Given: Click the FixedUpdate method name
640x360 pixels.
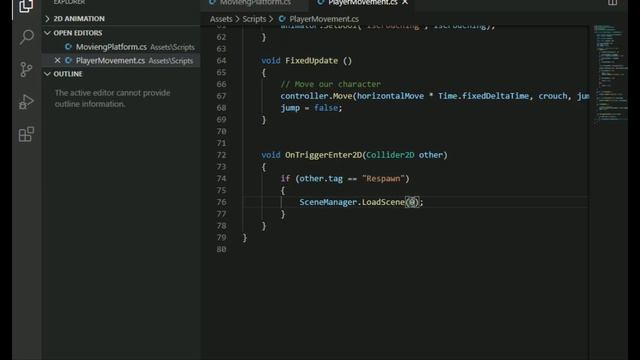Looking at the screenshot, I should point(311,60).
